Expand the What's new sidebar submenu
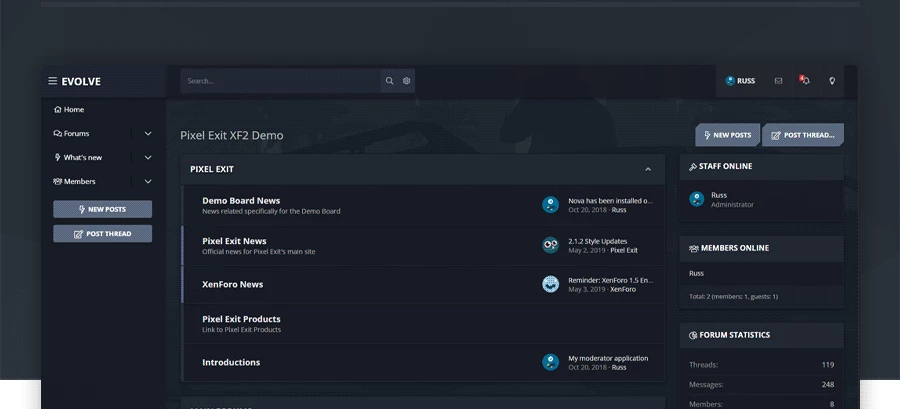 tap(148, 157)
